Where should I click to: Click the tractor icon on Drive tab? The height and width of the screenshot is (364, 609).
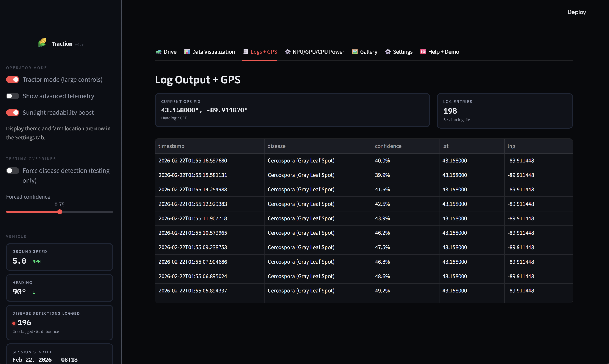158,52
